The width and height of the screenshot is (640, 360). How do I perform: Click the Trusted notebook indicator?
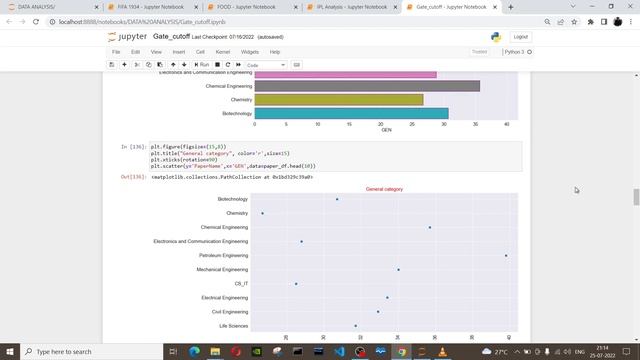(x=480, y=52)
